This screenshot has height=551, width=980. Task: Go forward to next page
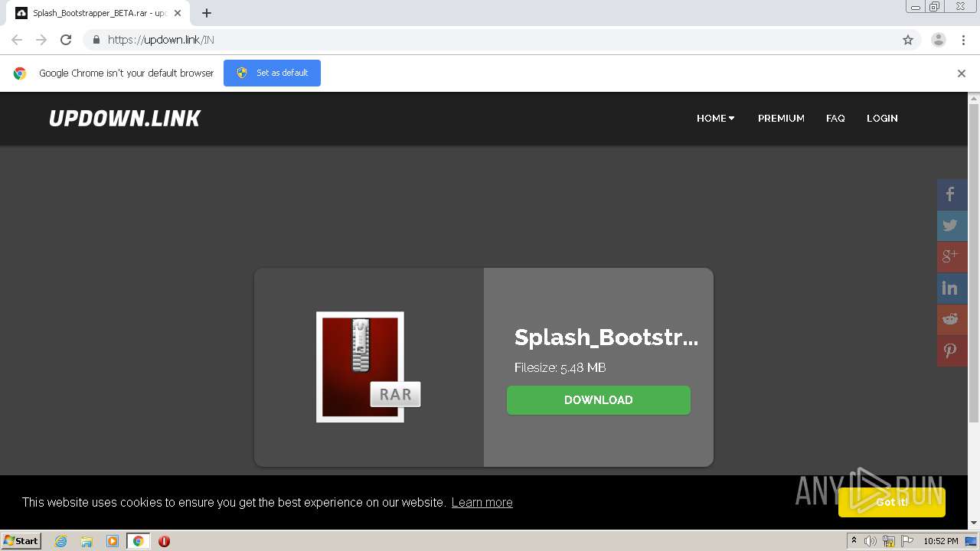(41, 40)
